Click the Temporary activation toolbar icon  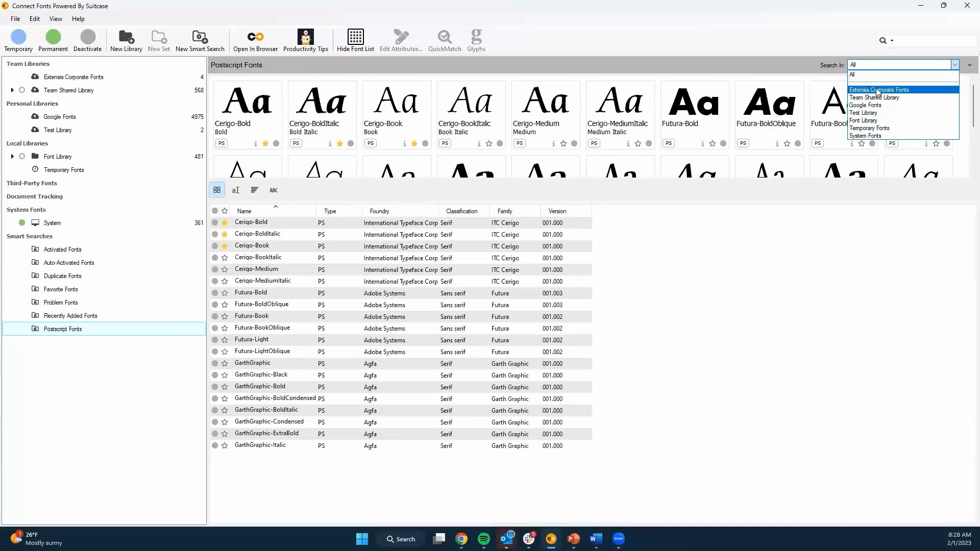coord(18,37)
